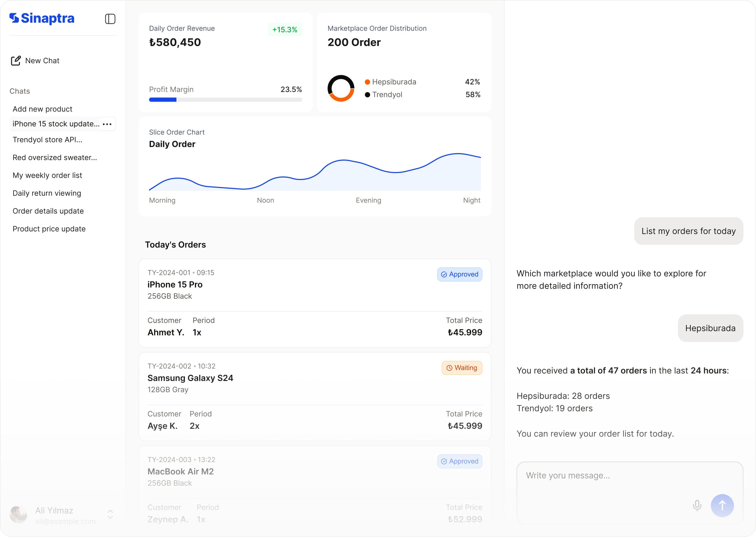This screenshot has height=537, width=756.
Task: Click the 23.5% profit margin value
Action: tap(291, 90)
